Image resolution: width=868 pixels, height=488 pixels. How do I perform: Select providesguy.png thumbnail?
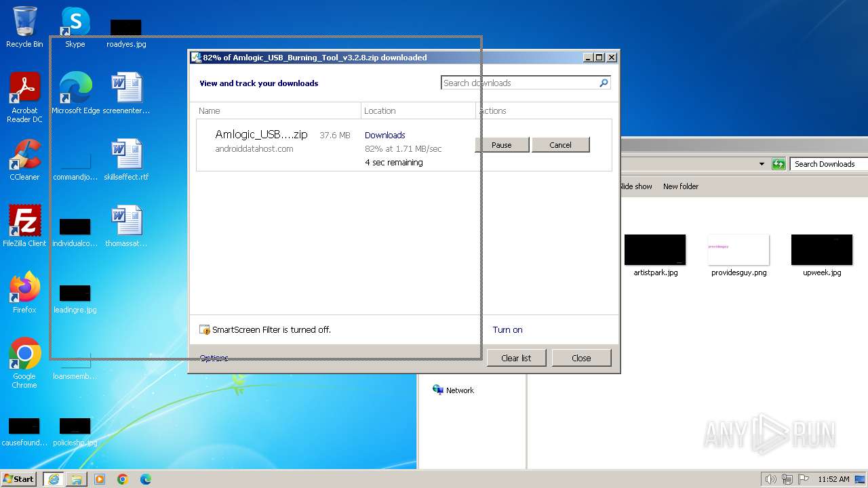click(x=738, y=256)
